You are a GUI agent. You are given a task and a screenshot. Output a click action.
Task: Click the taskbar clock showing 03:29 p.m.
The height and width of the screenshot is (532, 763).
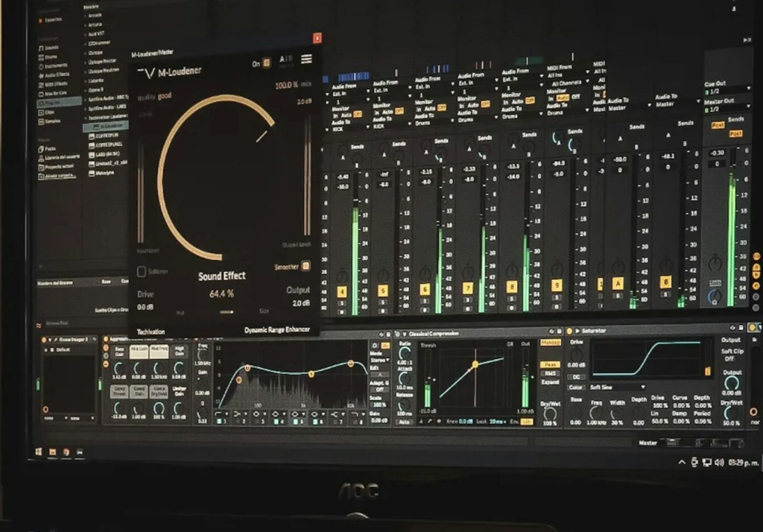coord(743,463)
